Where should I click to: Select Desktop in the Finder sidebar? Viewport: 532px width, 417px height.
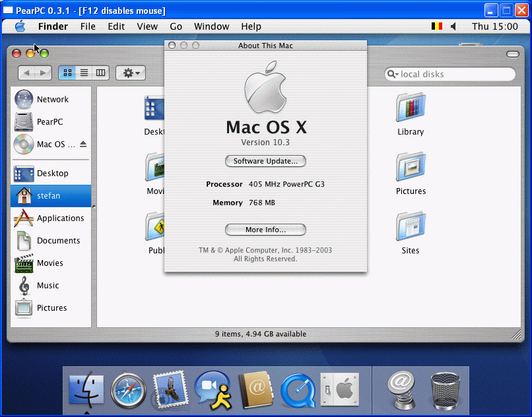(51, 173)
